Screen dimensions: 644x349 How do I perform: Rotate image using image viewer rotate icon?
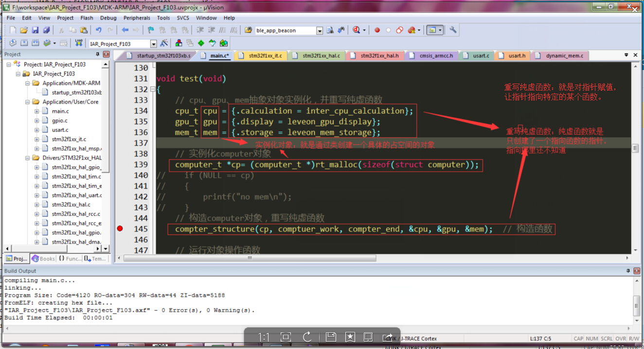pos(307,337)
